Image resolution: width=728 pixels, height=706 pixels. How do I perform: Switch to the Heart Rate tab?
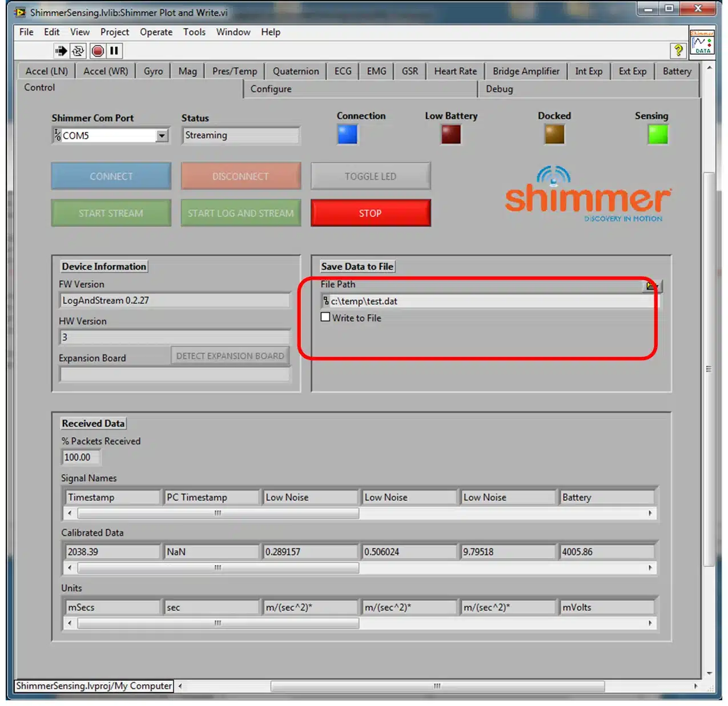click(x=455, y=71)
